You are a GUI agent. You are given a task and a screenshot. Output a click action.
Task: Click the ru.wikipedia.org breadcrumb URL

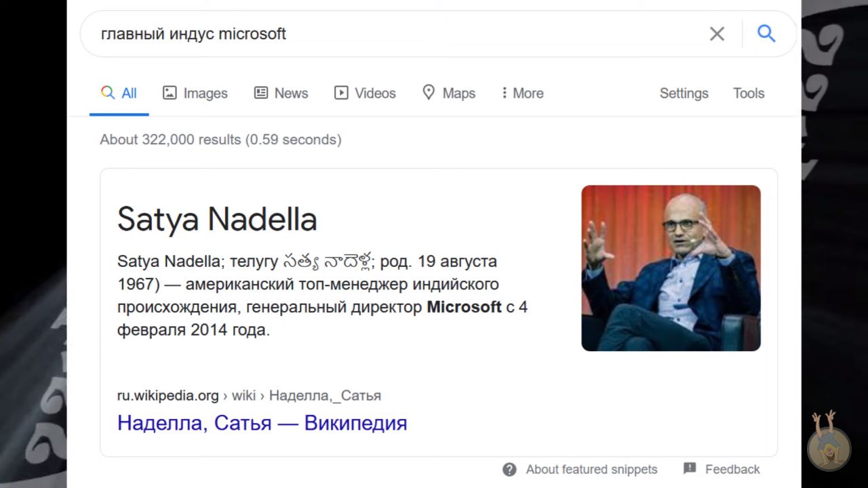[249, 395]
